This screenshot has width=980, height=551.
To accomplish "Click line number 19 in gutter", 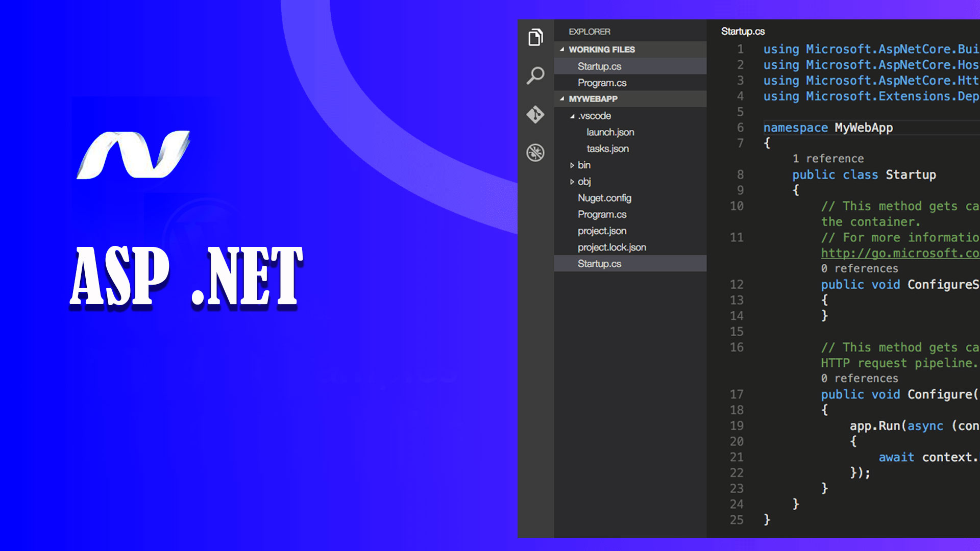I will tap(737, 425).
